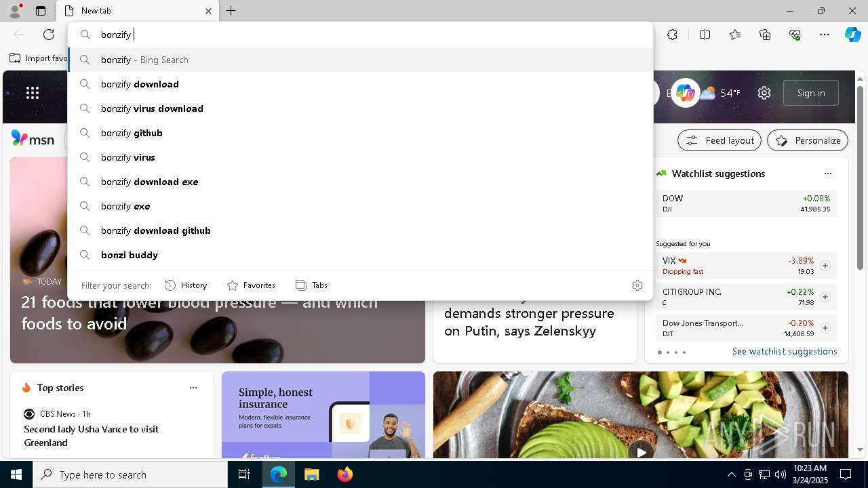This screenshot has width=868, height=488.
Task: Open '21 foods that lower blood pressure' article
Action: [199, 312]
